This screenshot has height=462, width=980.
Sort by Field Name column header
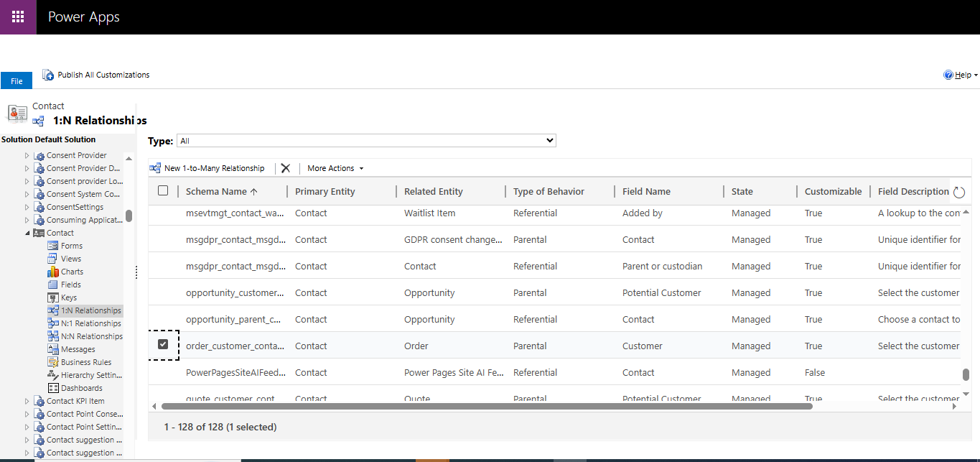pos(646,192)
